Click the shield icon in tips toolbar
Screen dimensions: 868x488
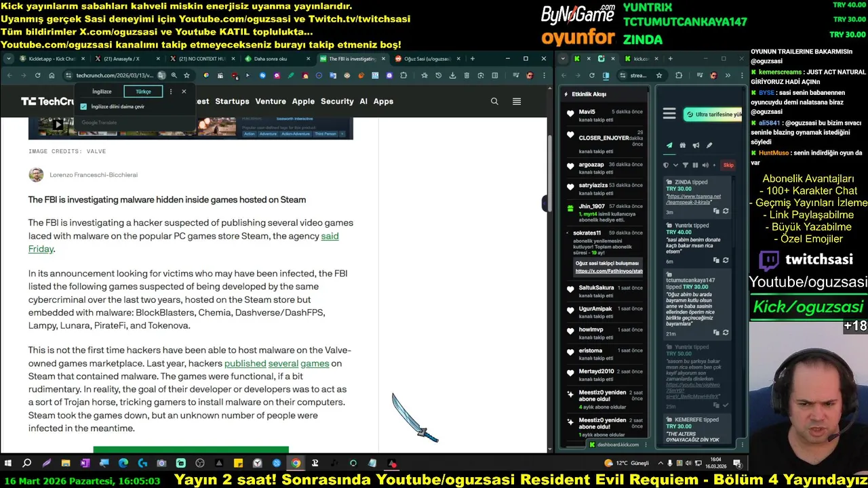666,165
